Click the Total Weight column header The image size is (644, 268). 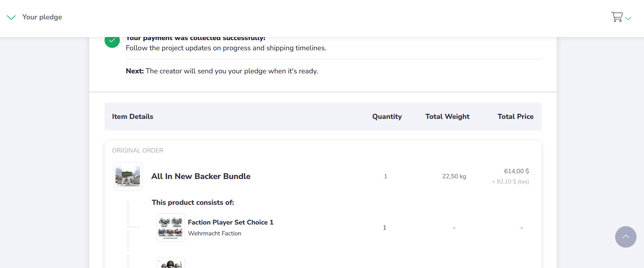(x=447, y=117)
